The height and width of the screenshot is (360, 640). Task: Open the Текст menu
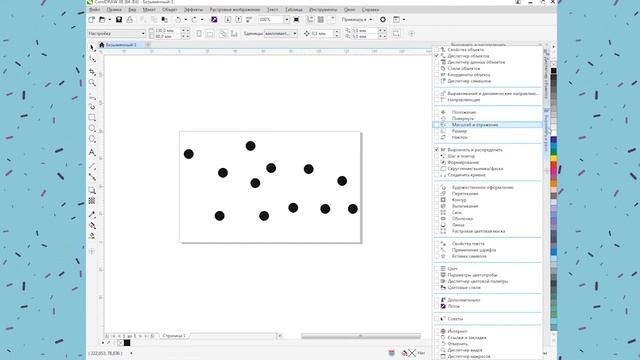pyautogui.click(x=272, y=9)
